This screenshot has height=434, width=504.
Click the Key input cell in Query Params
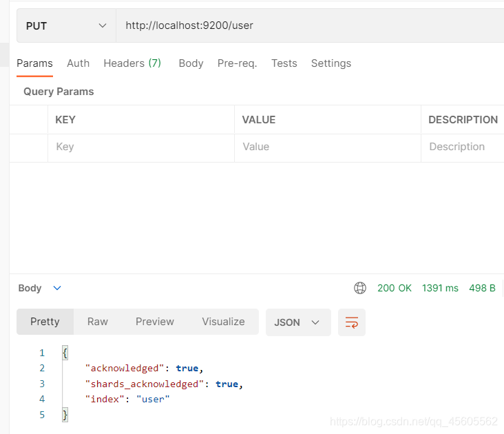[141, 147]
